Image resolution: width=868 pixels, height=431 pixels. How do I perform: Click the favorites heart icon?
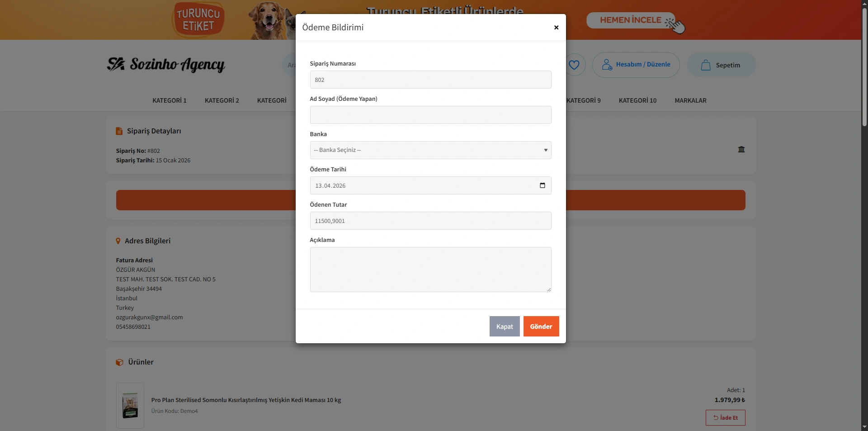[x=574, y=65]
